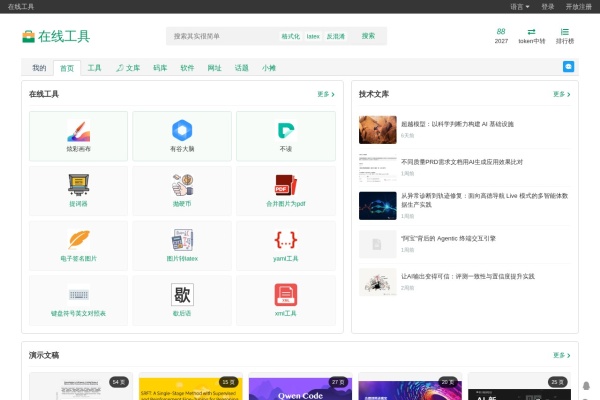600x400 pixels.
Task: Click the dark blue wave article thumbnail
Action: tap(378, 206)
